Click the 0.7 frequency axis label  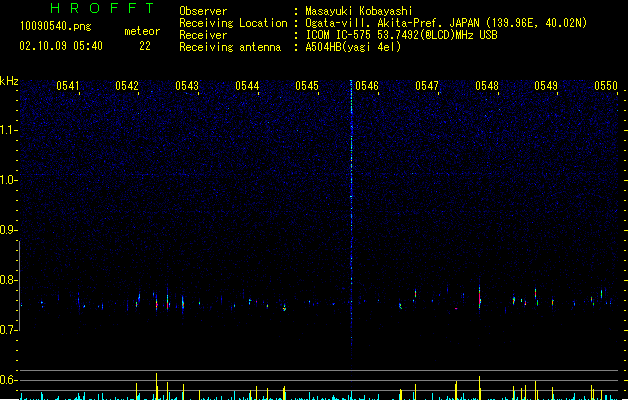pyautogui.click(x=8, y=330)
